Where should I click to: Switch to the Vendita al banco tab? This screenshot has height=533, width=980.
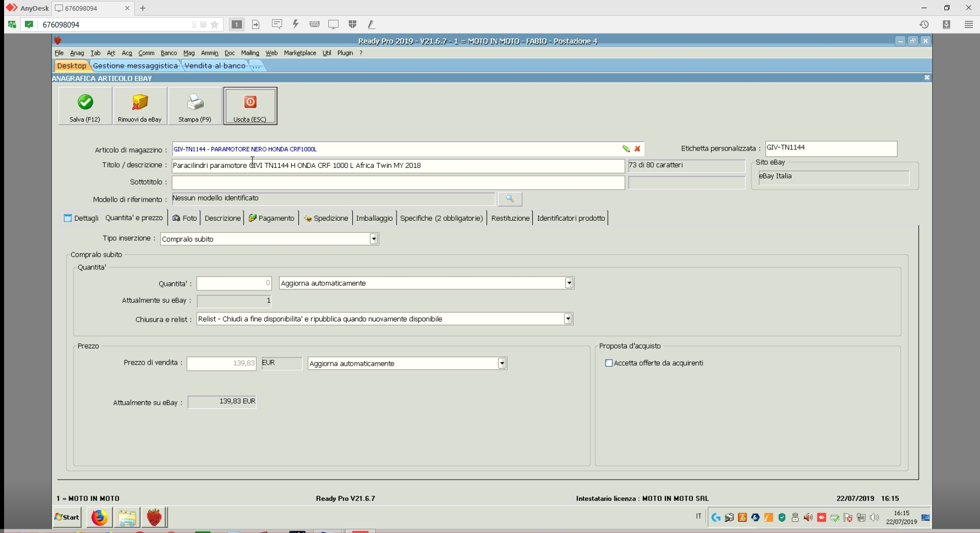pos(215,66)
